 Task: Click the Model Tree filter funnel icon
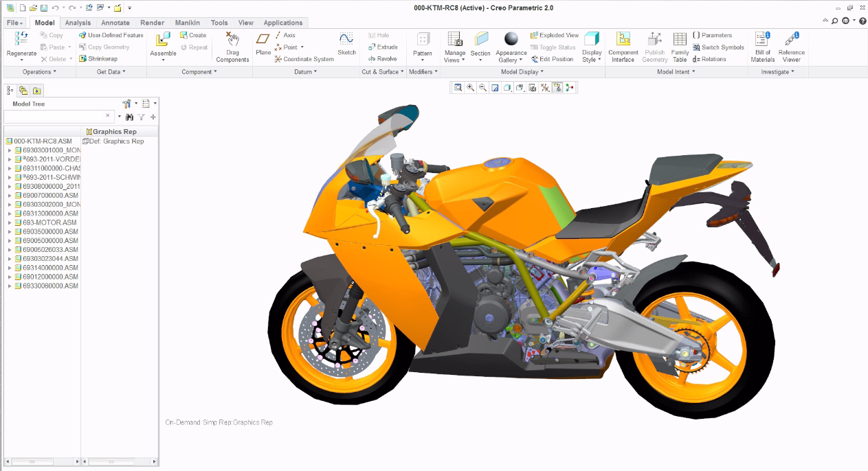pyautogui.click(x=141, y=117)
